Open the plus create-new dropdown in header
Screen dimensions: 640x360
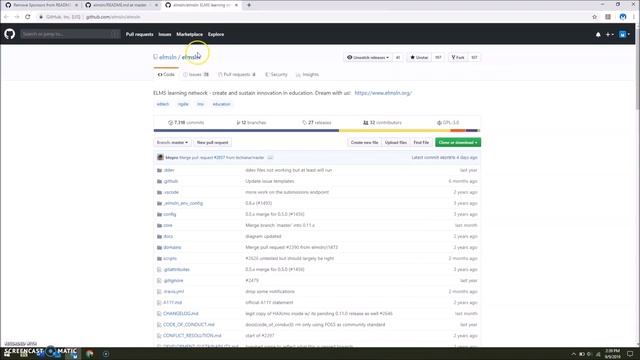609,35
